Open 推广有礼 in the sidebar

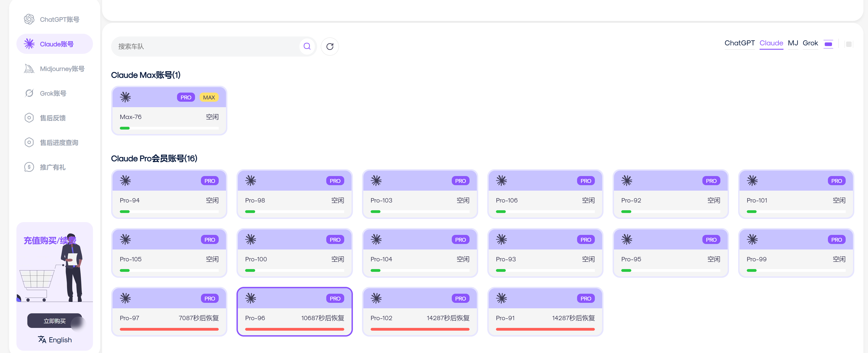pos(55,167)
